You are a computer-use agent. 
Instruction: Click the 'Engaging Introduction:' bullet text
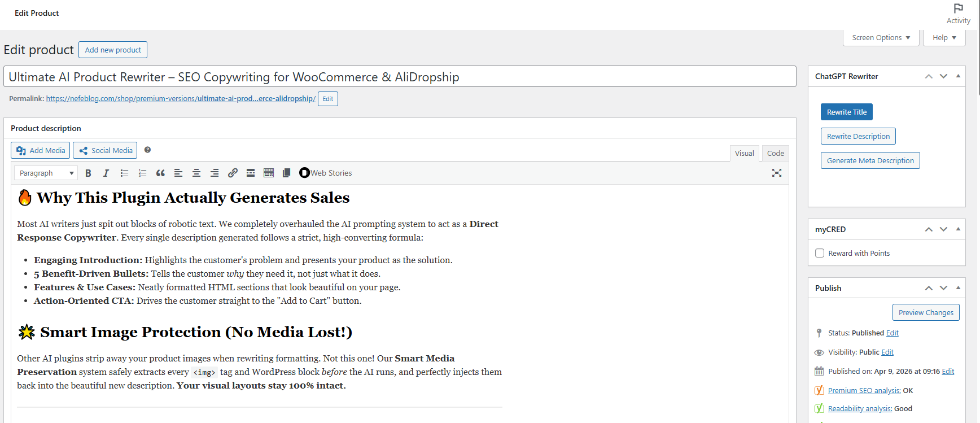(88, 260)
